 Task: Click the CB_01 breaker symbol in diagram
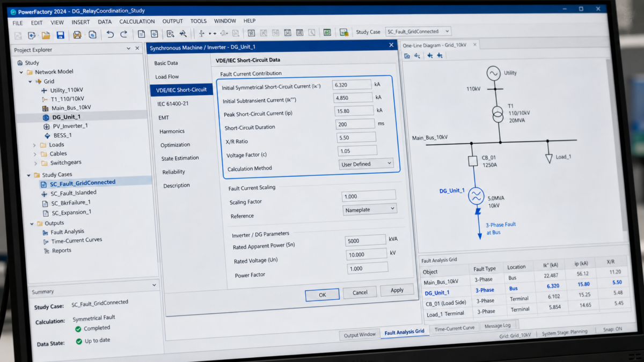[x=473, y=161]
